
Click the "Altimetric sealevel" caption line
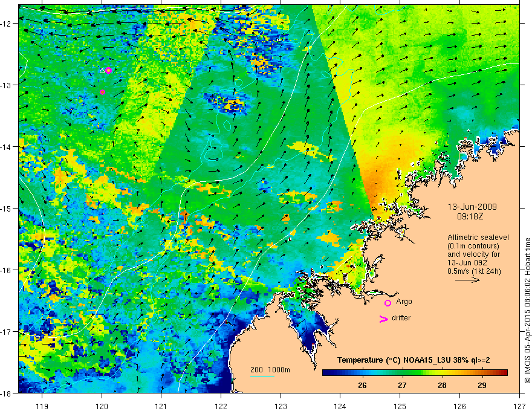(x=478, y=238)
